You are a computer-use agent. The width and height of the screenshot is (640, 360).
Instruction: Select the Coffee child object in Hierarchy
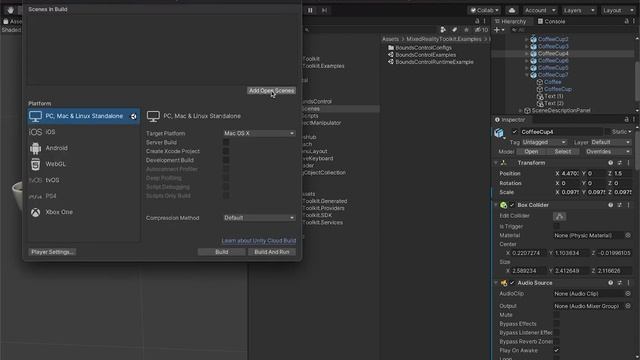click(552, 82)
